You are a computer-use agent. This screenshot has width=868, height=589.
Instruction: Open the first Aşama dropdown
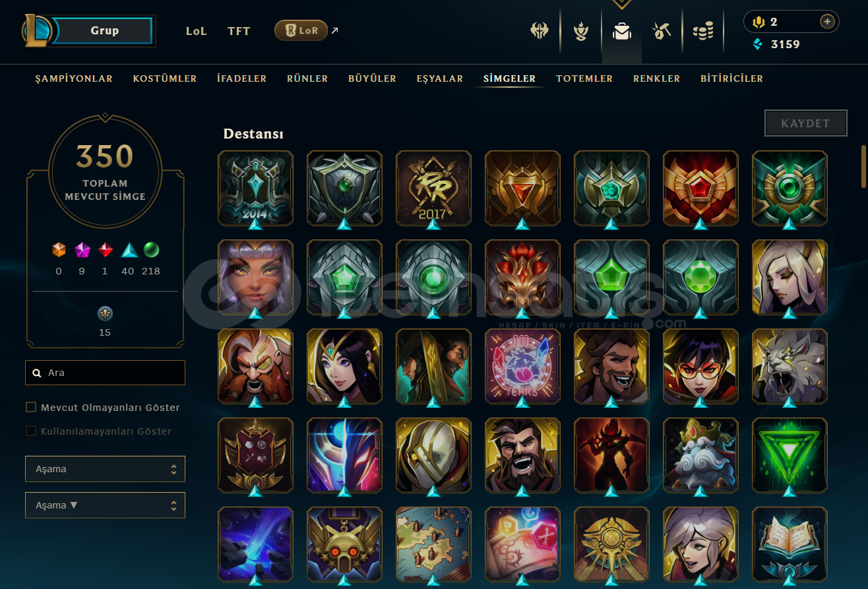pos(105,469)
